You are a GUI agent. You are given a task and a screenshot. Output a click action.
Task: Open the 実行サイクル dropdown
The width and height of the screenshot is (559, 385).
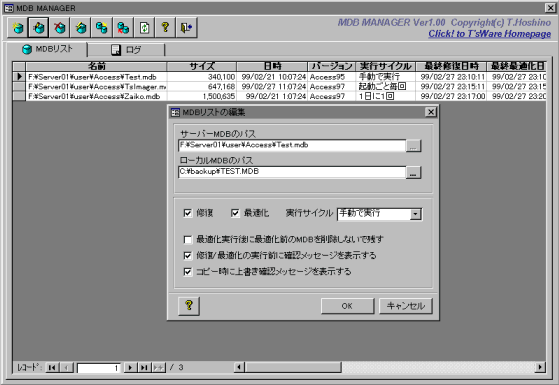415,214
